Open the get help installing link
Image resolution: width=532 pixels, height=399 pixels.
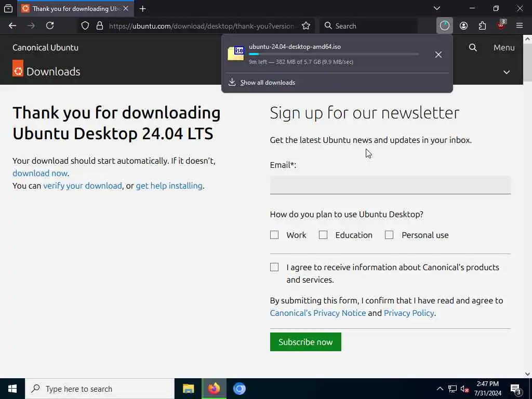pyautogui.click(x=169, y=185)
